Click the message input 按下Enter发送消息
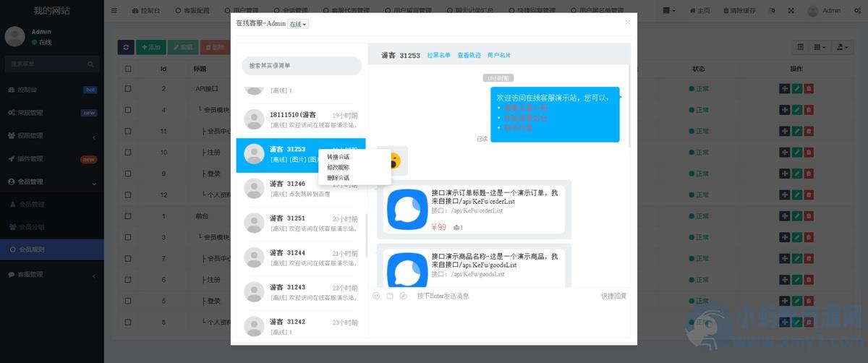The width and height of the screenshot is (868, 363). click(x=443, y=296)
